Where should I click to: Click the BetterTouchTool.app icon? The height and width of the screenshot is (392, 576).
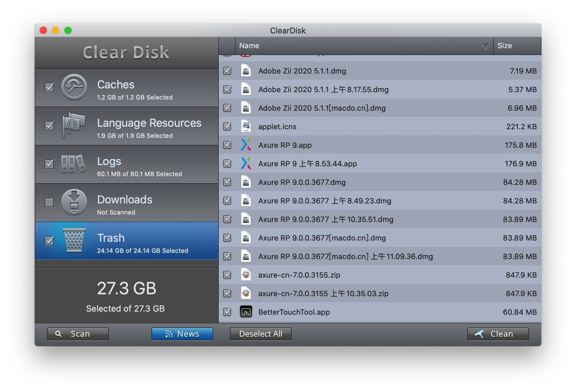(x=246, y=312)
